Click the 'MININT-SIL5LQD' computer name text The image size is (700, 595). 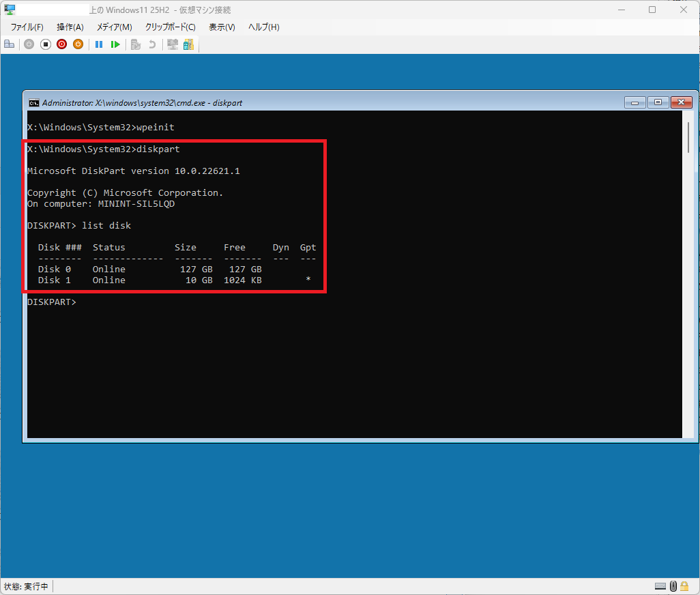pos(136,204)
